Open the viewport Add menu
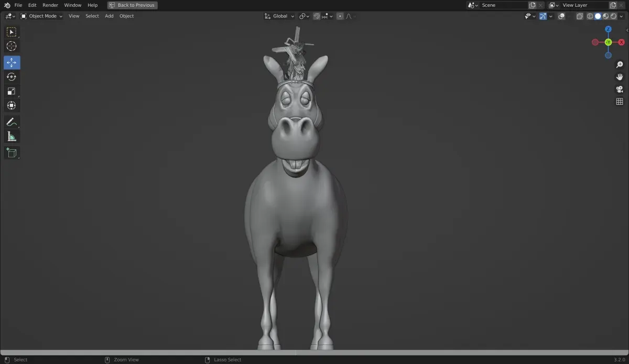Screen dimensions: 629x364 (x=109, y=16)
